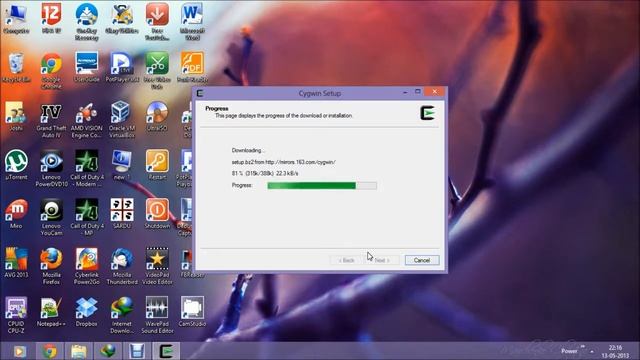Select the CamStudio desktop icon
Screen dimensions: 640x360
[192, 311]
